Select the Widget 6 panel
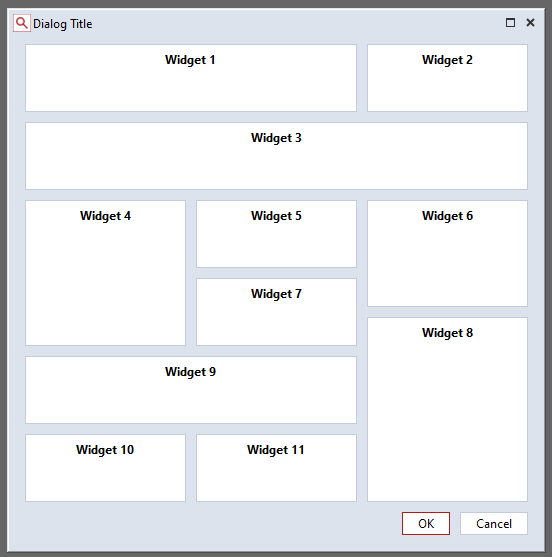Image resolution: width=552 pixels, height=557 pixels. (x=447, y=253)
